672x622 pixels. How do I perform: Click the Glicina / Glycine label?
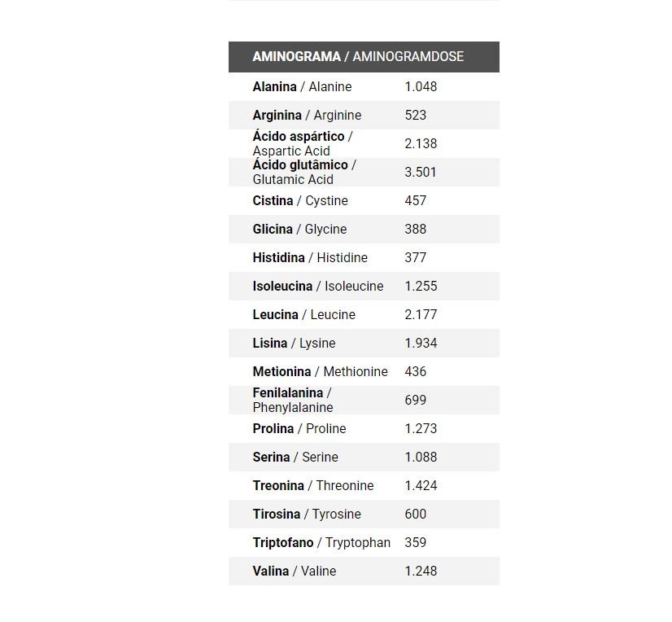299,230
